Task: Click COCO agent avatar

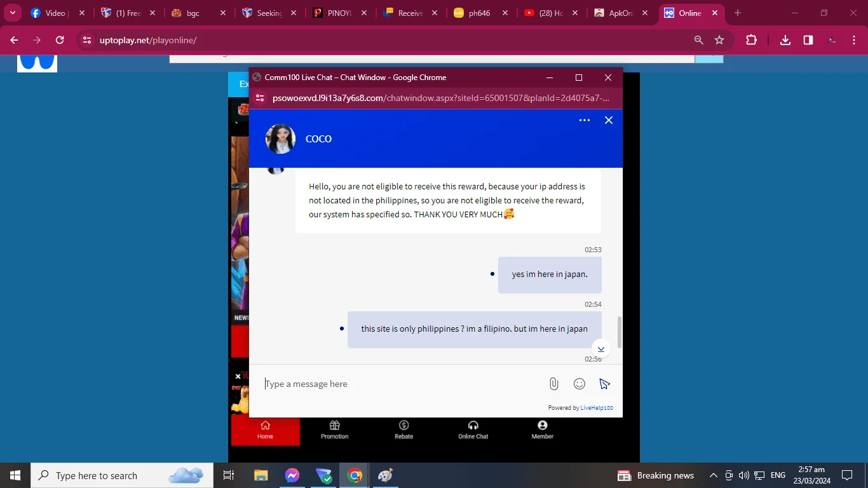Action: pyautogui.click(x=280, y=139)
